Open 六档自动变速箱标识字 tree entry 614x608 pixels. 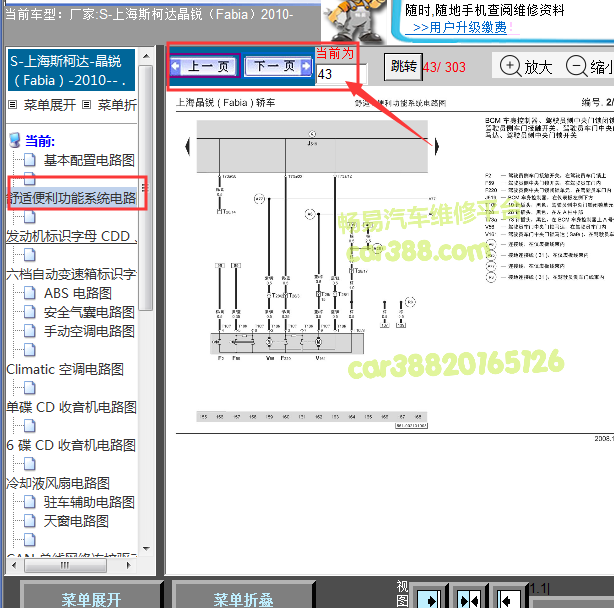(71, 274)
